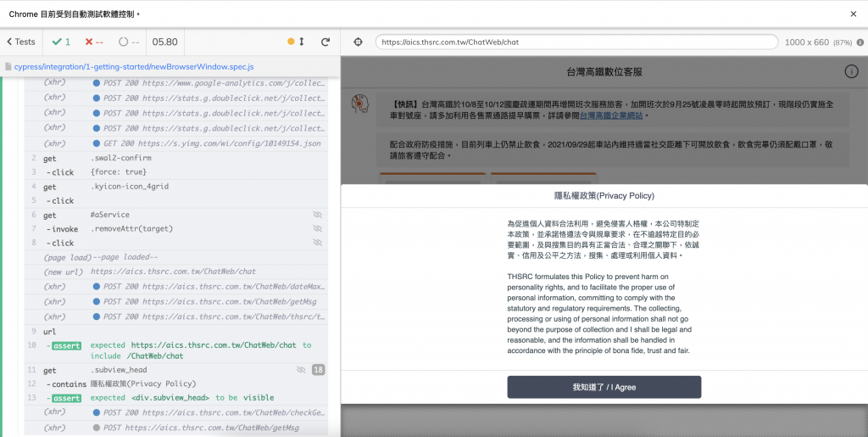Select the click {force: true} command
The image size is (868, 437).
point(176,172)
